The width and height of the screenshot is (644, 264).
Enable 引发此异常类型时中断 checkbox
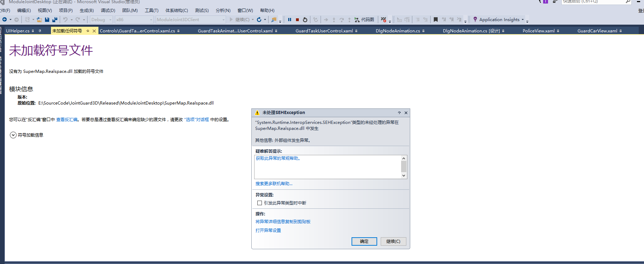pyautogui.click(x=259, y=203)
